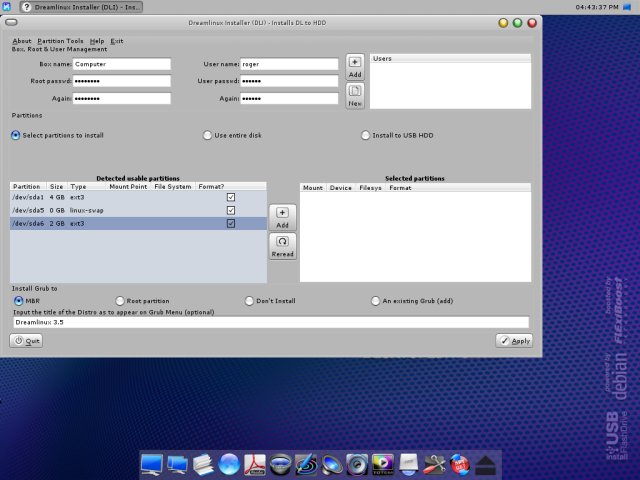640x480 pixels.
Task: Click the black eject triangle dock icon
Action: [x=485, y=464]
